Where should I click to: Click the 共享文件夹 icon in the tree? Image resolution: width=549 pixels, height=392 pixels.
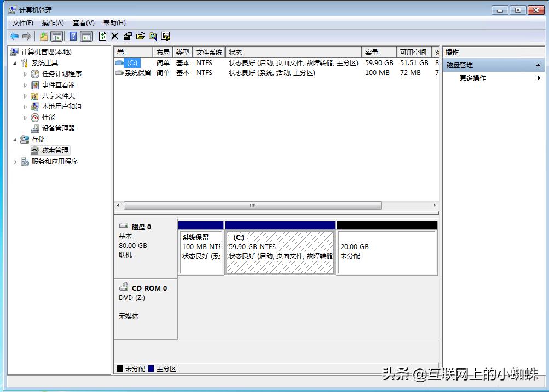pos(34,96)
